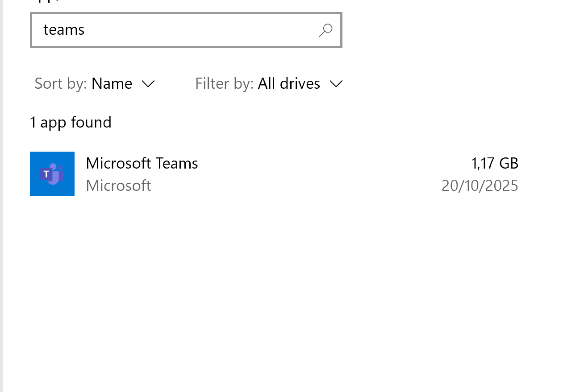Open the Microsoft Teams app icon
This screenshot has width=588, height=392.
(52, 174)
